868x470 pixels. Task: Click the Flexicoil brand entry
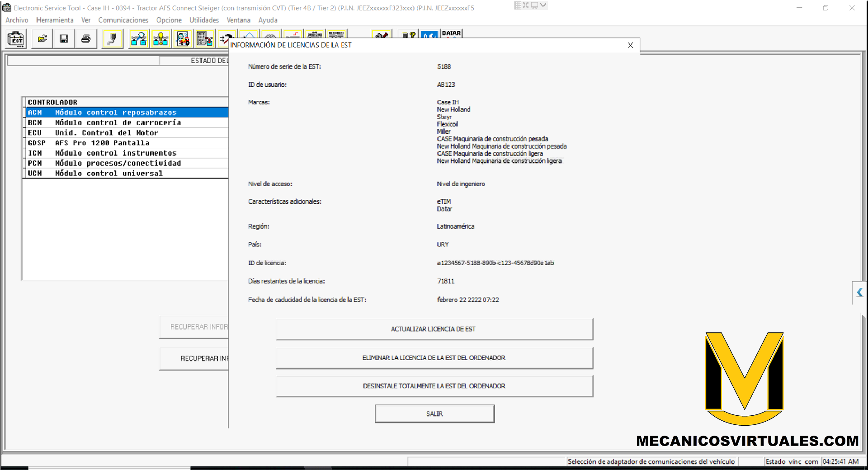tap(447, 124)
